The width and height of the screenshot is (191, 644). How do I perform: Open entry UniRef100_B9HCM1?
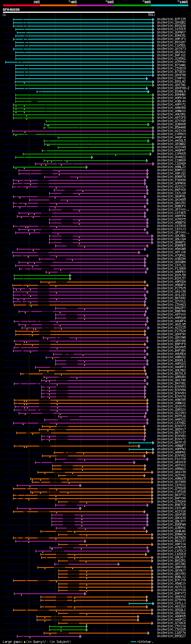[x=171, y=35]
